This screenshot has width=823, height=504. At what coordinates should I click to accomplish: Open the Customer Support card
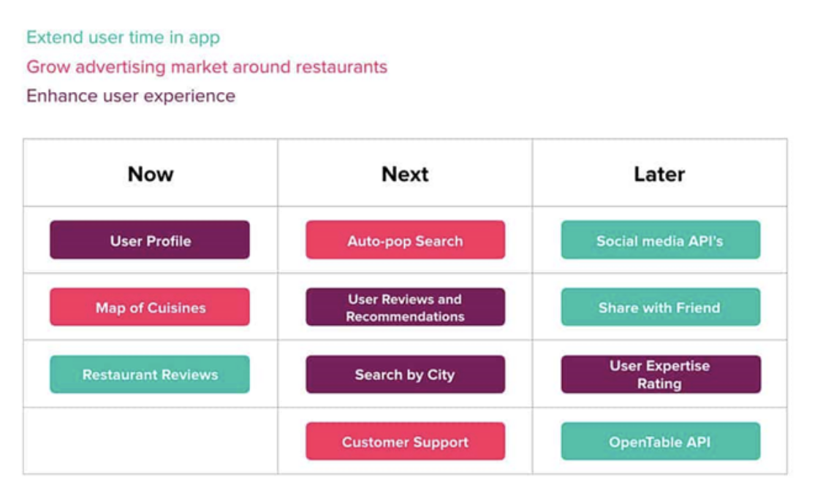pos(405,441)
